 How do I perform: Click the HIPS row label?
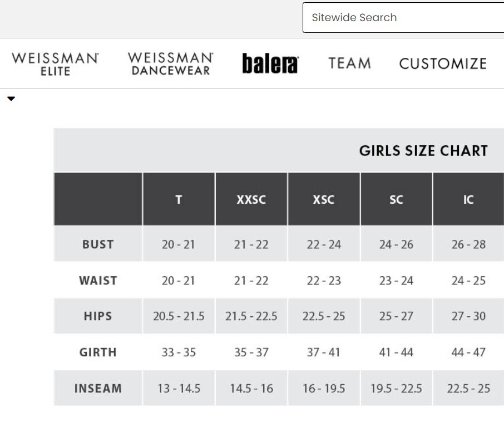pos(98,316)
